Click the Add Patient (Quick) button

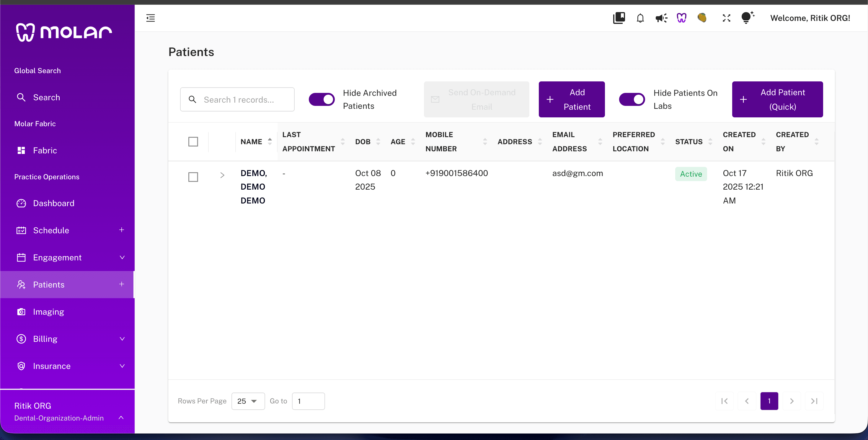[x=777, y=99]
